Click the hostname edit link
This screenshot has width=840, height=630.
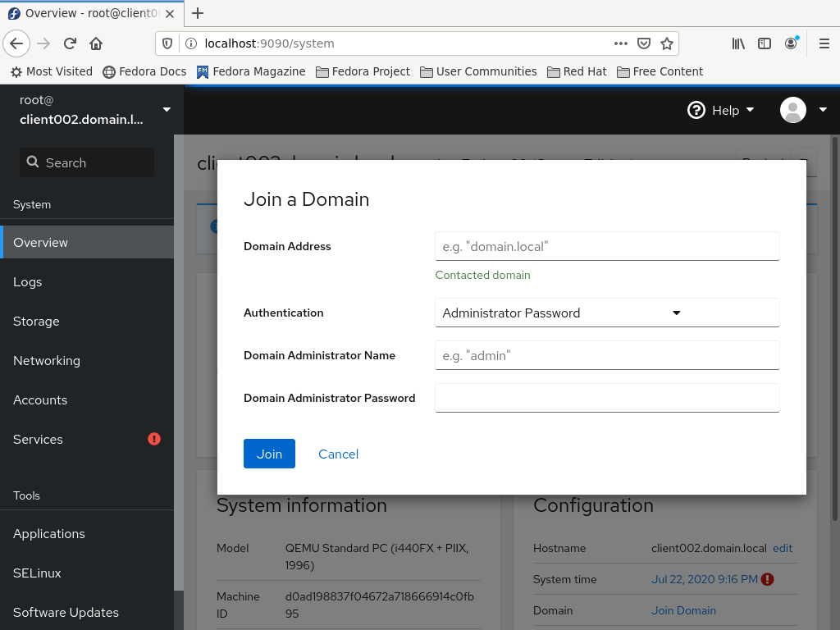[782, 548]
